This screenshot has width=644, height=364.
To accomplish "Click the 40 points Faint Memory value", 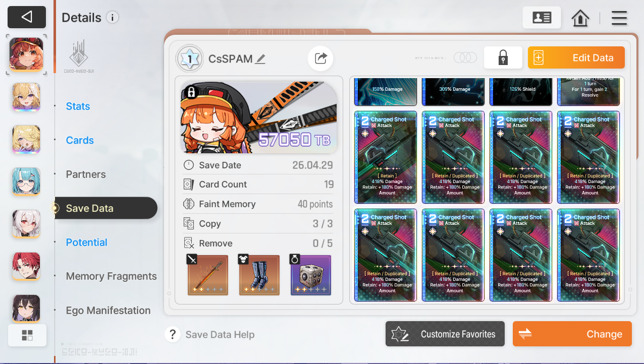I will pos(315,204).
